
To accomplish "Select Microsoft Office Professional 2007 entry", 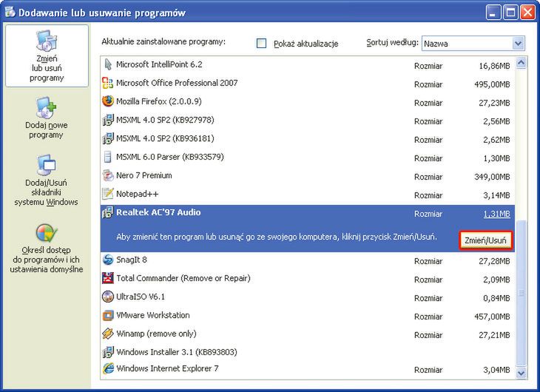I will coord(308,83).
